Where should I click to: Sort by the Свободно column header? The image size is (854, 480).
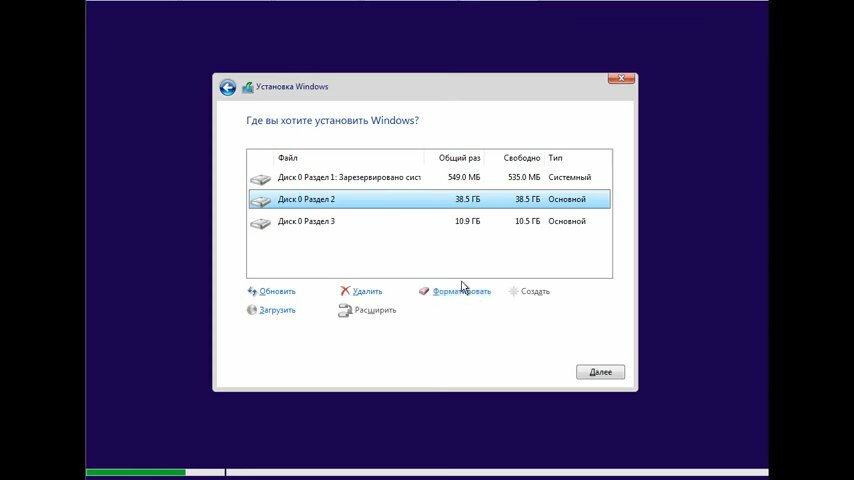tap(515, 158)
